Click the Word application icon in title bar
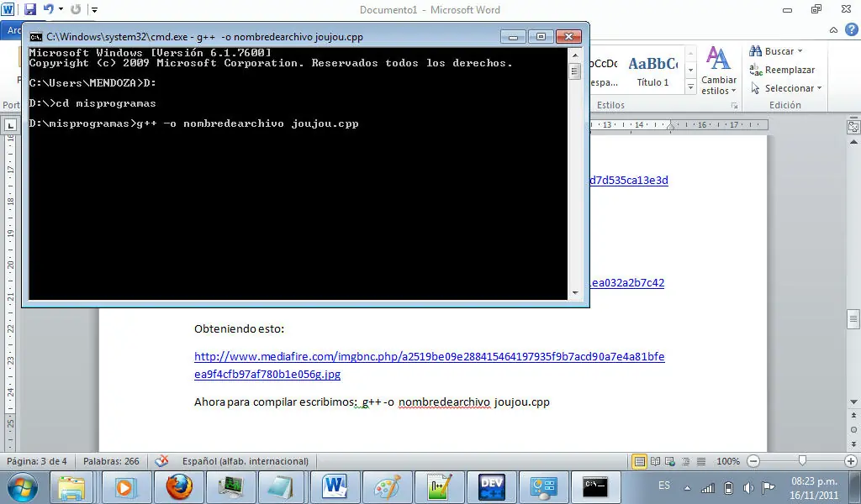Viewport: 861px width, 504px height. [8, 9]
